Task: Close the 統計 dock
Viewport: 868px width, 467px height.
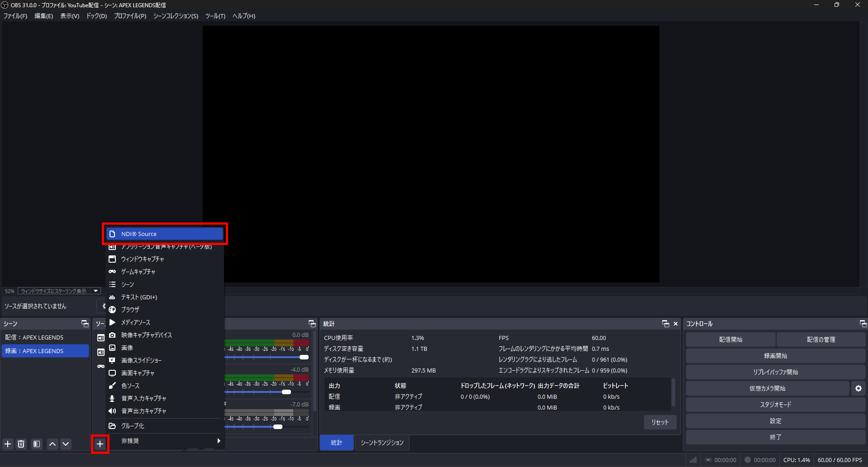Action: tap(676, 324)
